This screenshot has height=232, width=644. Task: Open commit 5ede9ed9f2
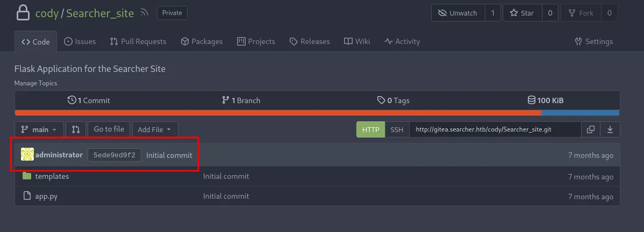tap(115, 155)
